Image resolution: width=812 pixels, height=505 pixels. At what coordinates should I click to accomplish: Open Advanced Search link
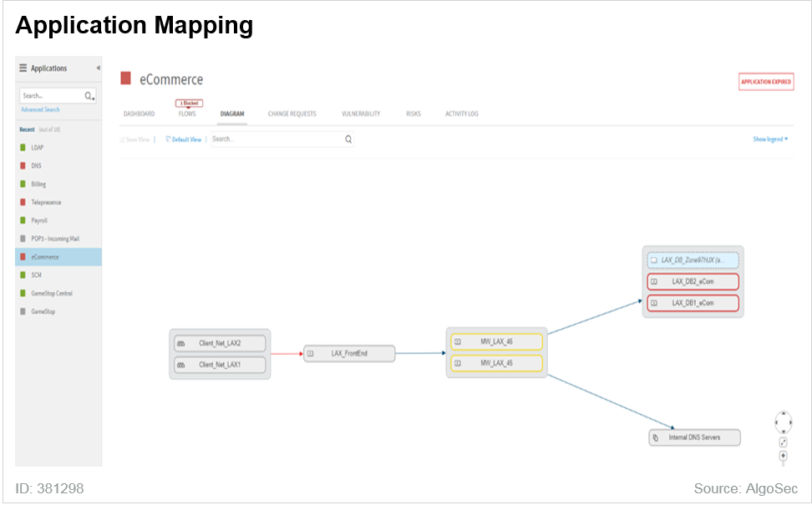[40, 109]
